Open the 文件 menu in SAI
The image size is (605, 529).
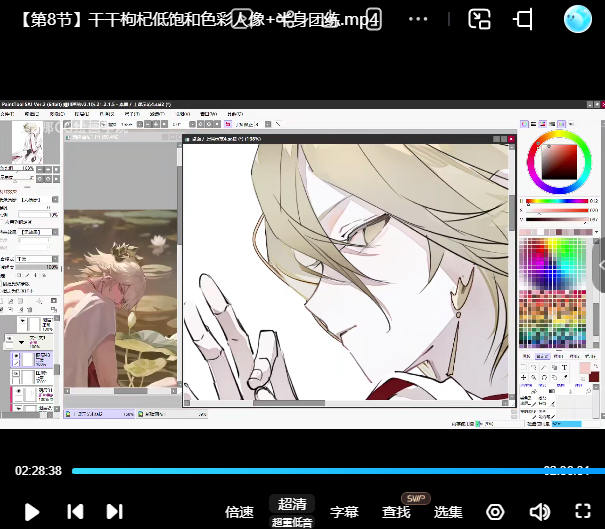(x=7, y=114)
